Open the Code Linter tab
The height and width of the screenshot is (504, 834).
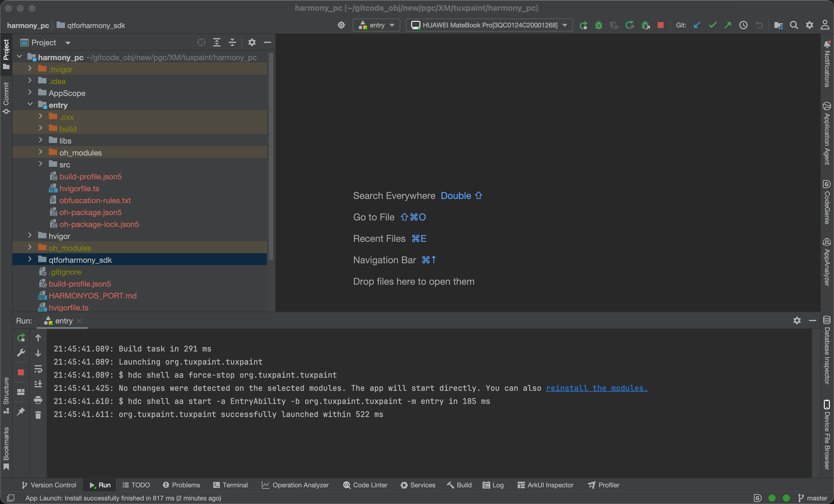[365, 485]
